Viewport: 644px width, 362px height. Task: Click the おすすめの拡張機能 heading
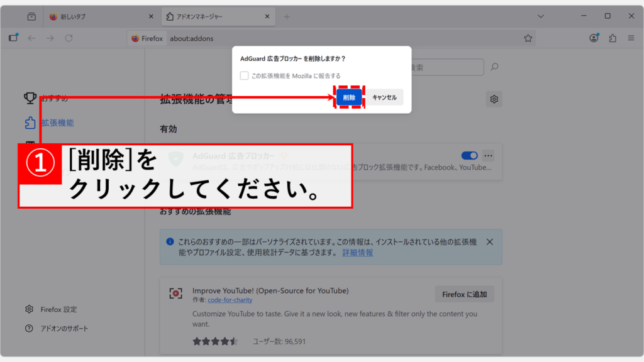tap(196, 212)
